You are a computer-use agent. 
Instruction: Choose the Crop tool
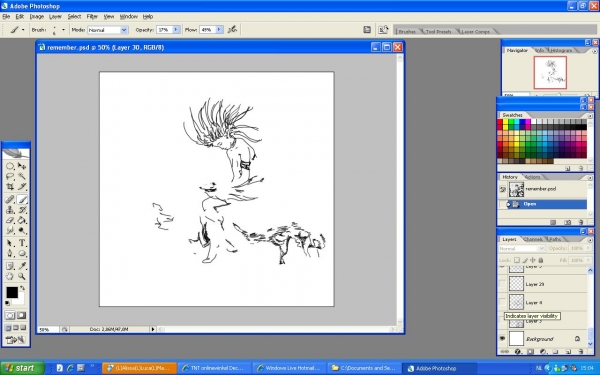pyautogui.click(x=10, y=186)
